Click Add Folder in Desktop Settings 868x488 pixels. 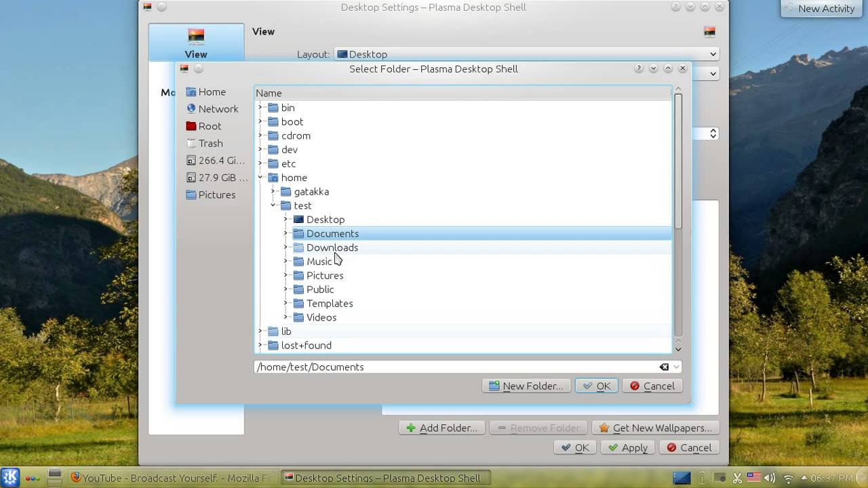click(442, 428)
